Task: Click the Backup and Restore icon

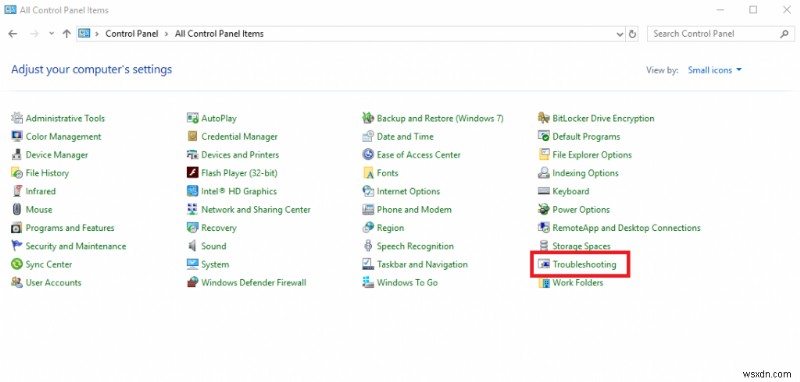Action: 368,118
